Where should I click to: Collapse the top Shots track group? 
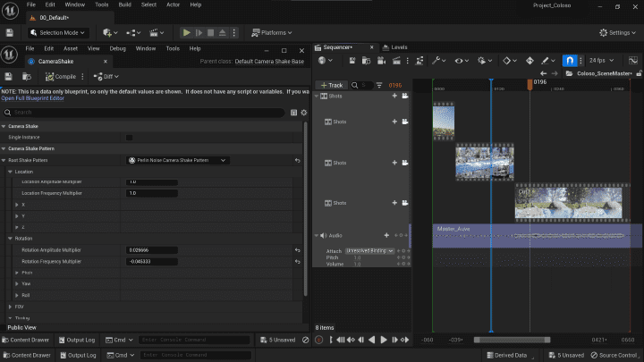click(317, 96)
